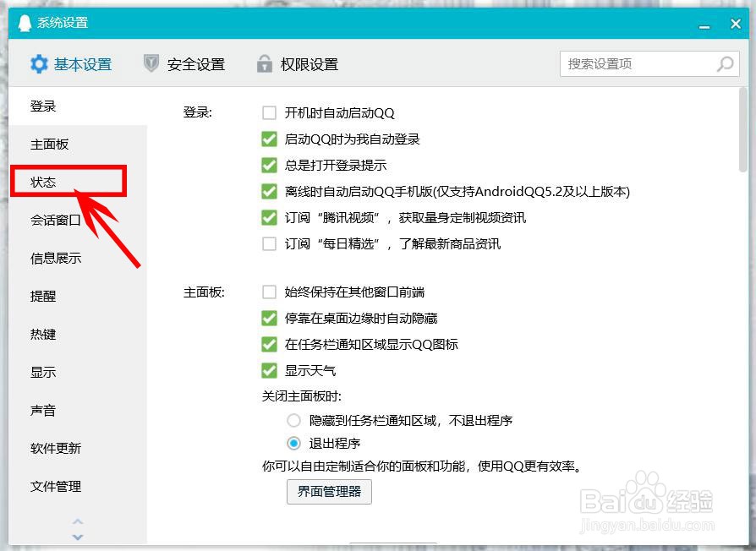Minimize the 系统设置 window
Viewport: 756px width, 551px height.
(704, 26)
